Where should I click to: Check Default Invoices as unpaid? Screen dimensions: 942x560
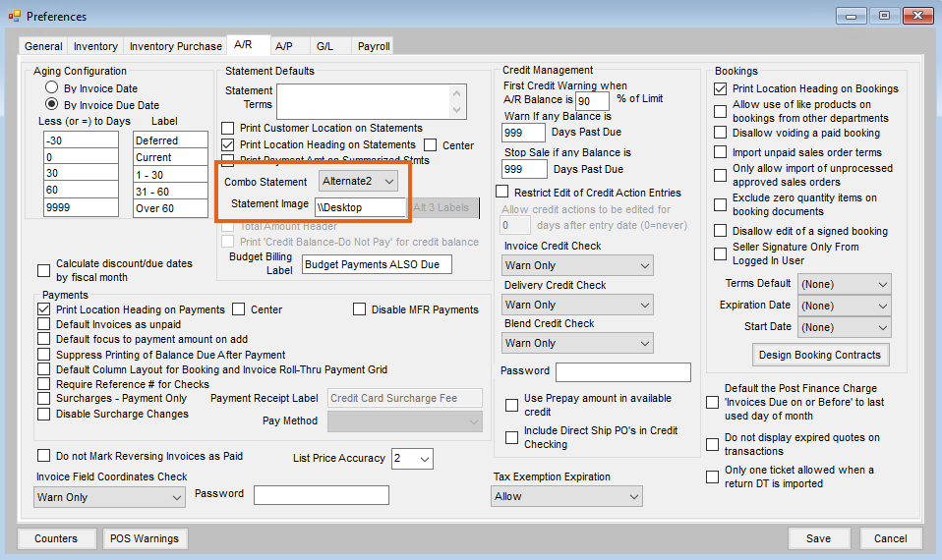pos(44,324)
